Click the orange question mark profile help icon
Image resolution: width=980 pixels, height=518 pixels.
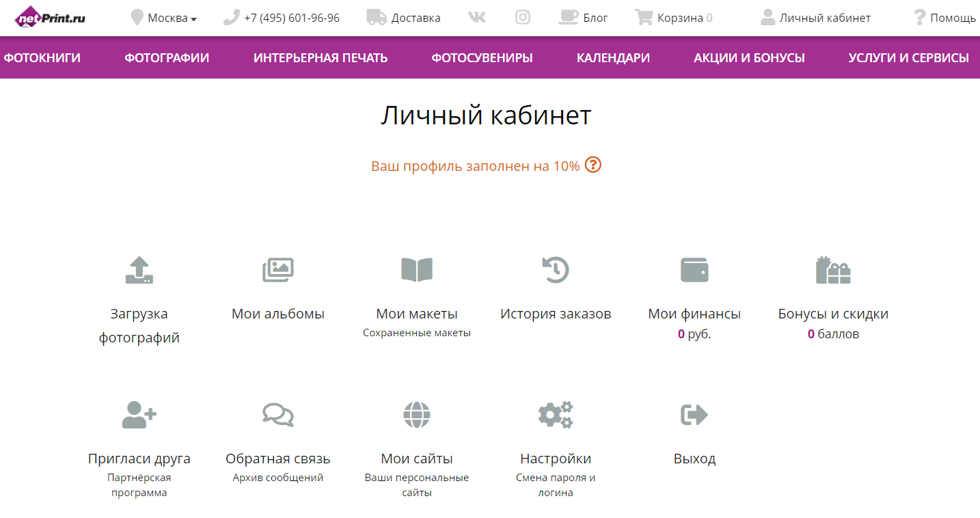(x=593, y=165)
